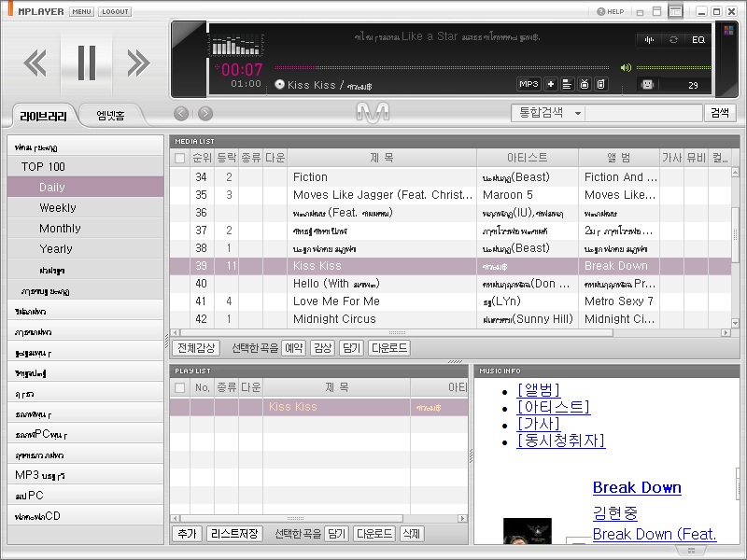Click media list 다운로드 button

coord(389,348)
